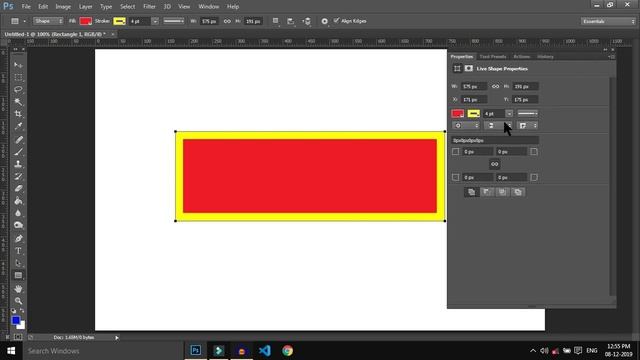This screenshot has width=640, height=360.
Task: Open Properties panel flyout menu
Action: [611, 57]
